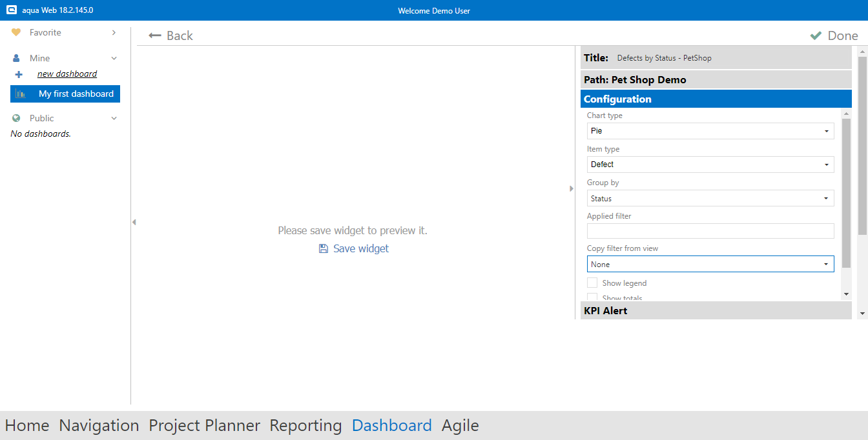Click the Done checkmark icon

816,35
